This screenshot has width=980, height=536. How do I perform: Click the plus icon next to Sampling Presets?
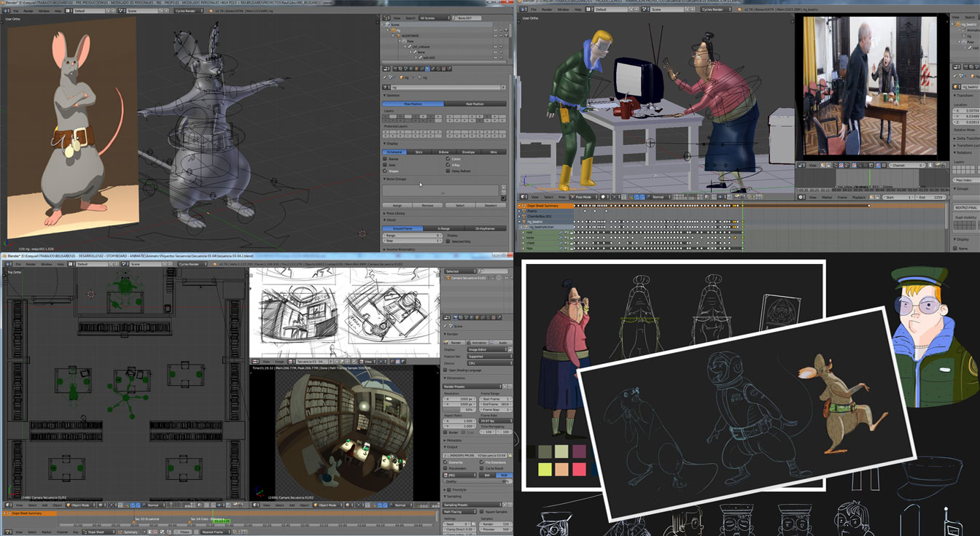pos(505,505)
